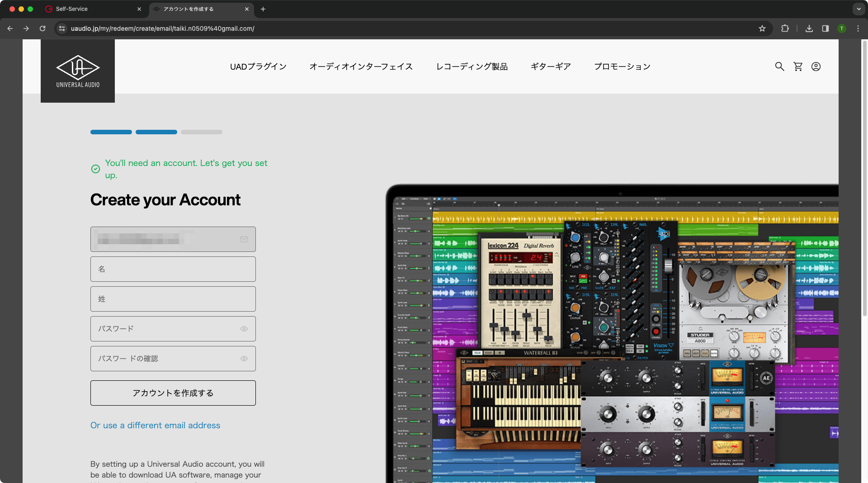This screenshot has height=483, width=868.
Task: Show password in パスワード field eye icon
Action: [x=244, y=329]
